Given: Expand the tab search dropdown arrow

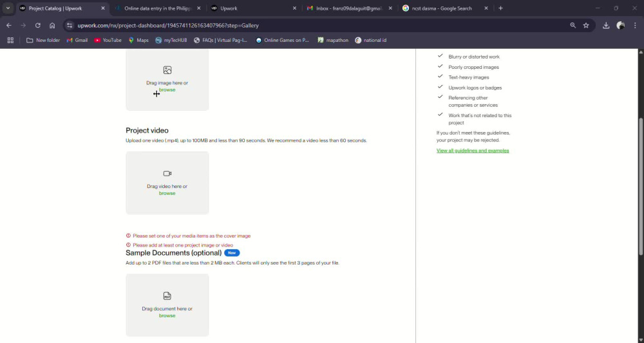Looking at the screenshot, I should [x=8, y=8].
